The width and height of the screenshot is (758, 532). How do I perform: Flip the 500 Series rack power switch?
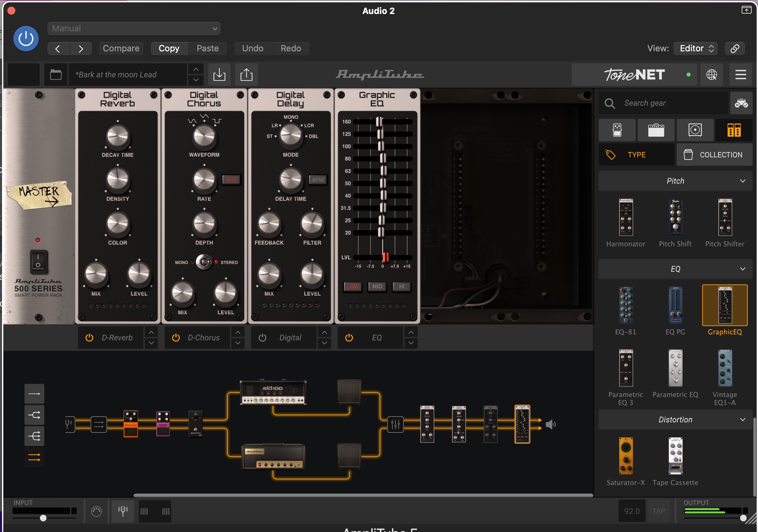(x=38, y=262)
